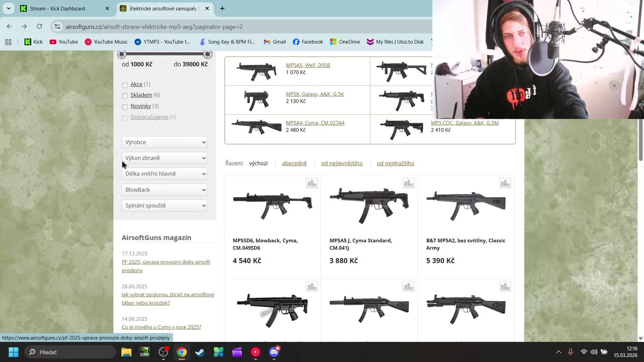644x362 pixels.
Task: Open Discord from the taskbar
Action: pos(274,352)
